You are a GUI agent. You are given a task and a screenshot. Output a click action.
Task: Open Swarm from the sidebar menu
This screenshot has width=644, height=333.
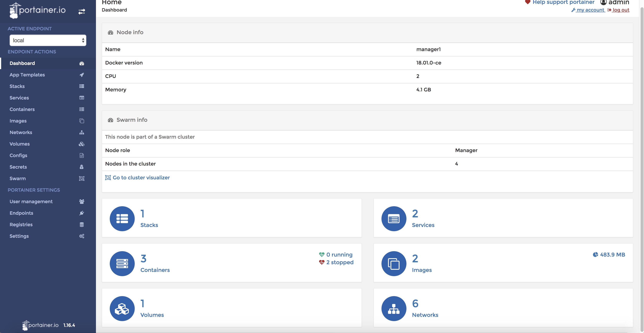[x=17, y=178]
